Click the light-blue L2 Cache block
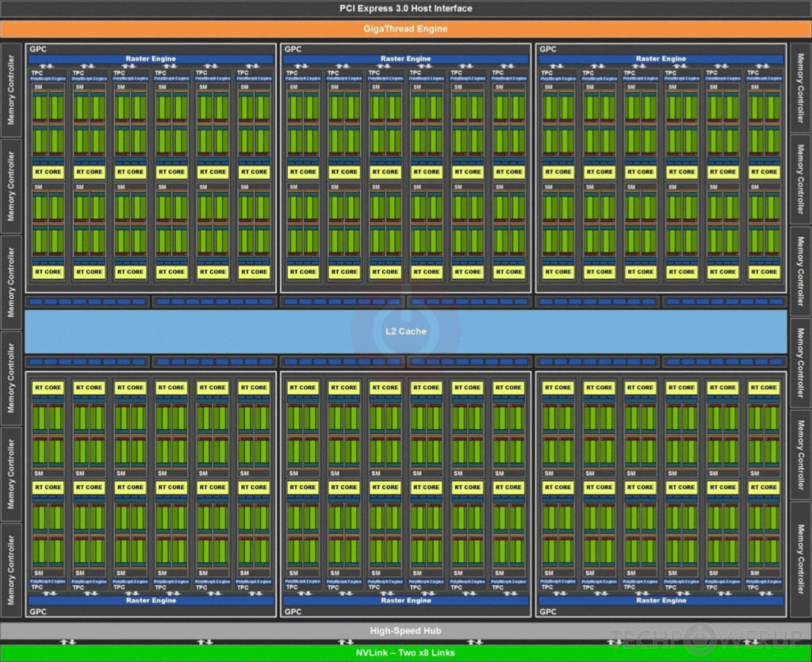812x662 pixels. (406, 331)
